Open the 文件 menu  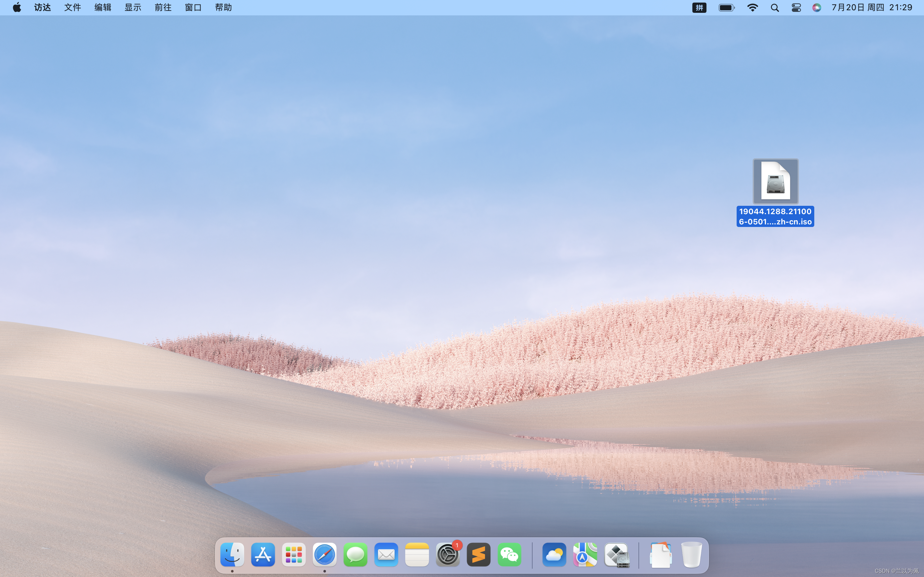coord(72,8)
